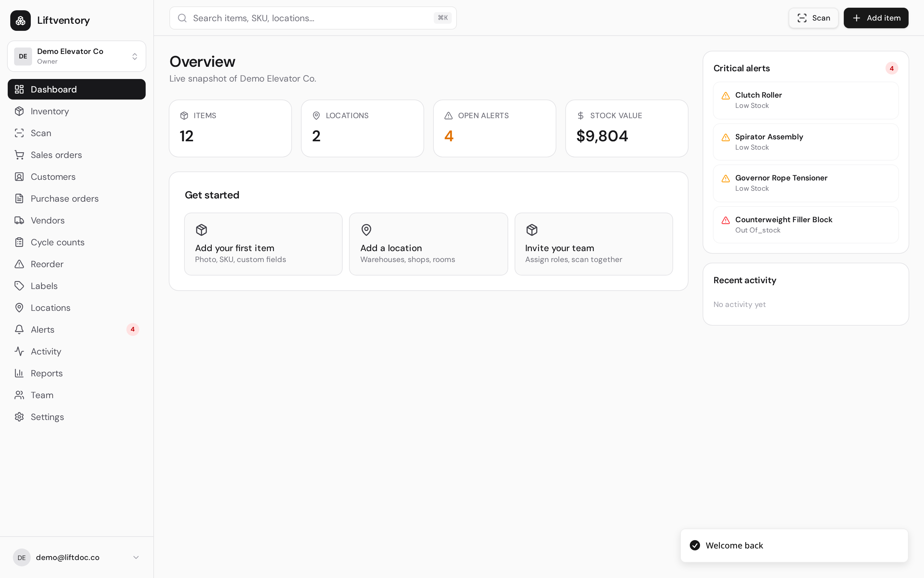Image resolution: width=924 pixels, height=578 pixels.
Task: Click the Scan icon in the sidebar
Action: click(x=19, y=133)
